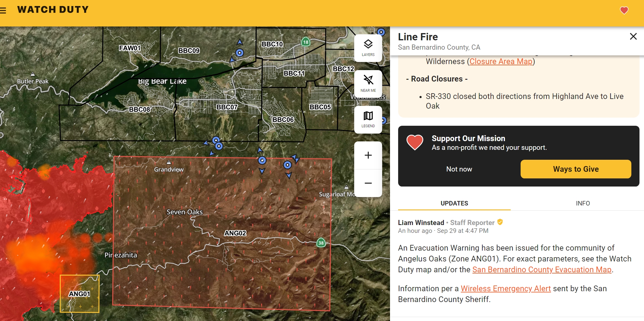Image resolution: width=644 pixels, height=321 pixels.
Task: Select the FAW01 zone label
Action: (x=129, y=48)
